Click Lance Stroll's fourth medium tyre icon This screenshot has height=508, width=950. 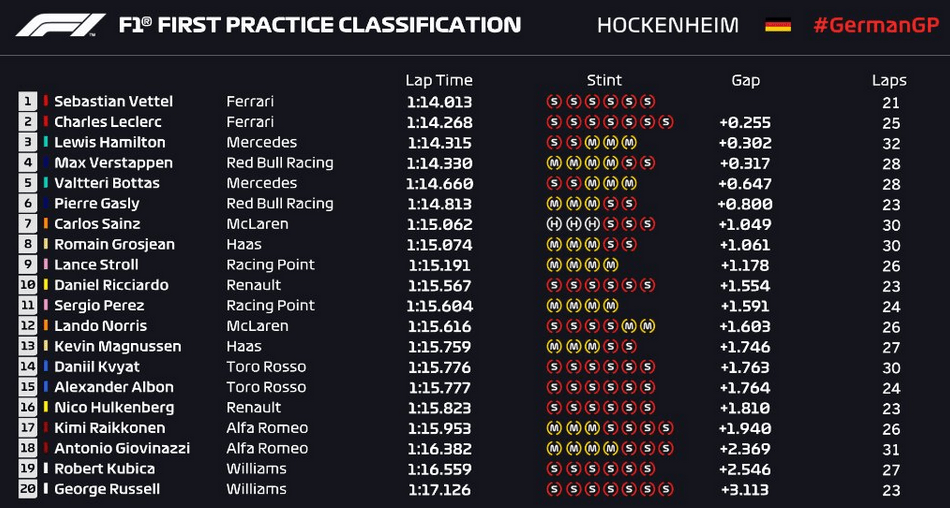[611, 264]
